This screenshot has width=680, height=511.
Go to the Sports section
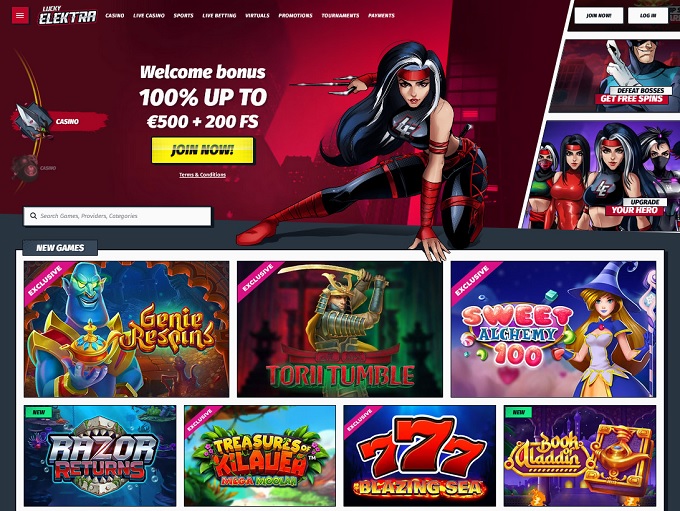183,16
